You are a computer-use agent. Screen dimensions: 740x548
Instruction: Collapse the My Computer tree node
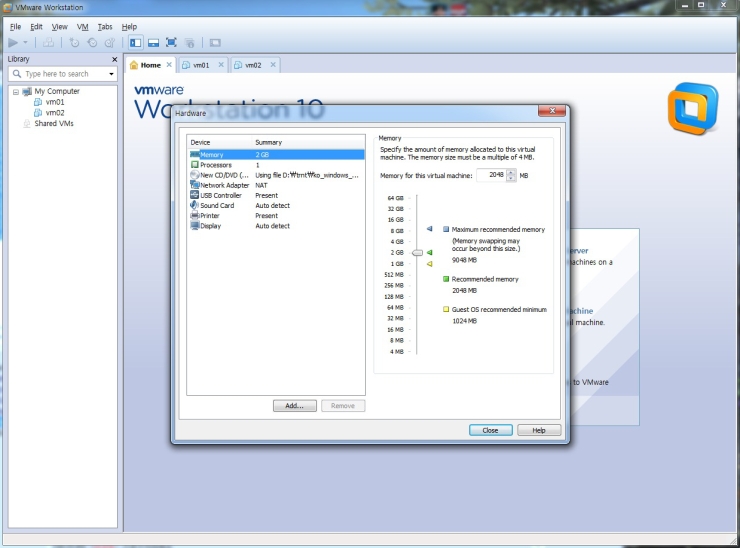[14, 91]
